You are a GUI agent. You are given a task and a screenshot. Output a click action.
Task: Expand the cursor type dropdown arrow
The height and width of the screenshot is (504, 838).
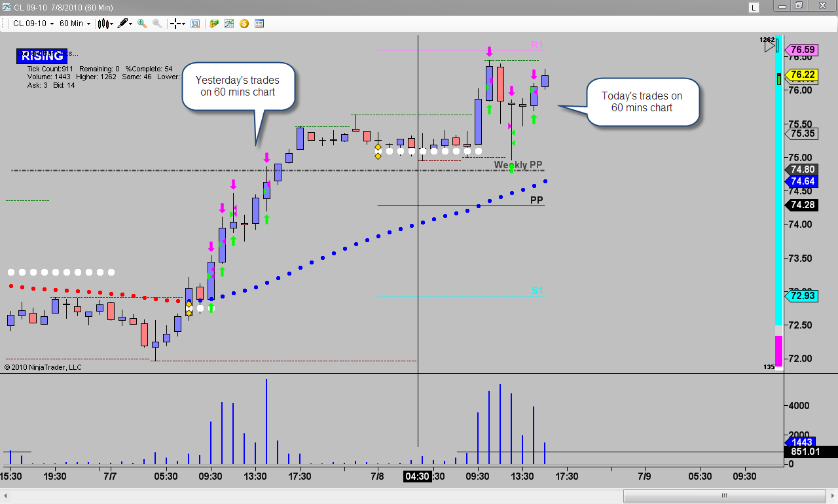(184, 24)
